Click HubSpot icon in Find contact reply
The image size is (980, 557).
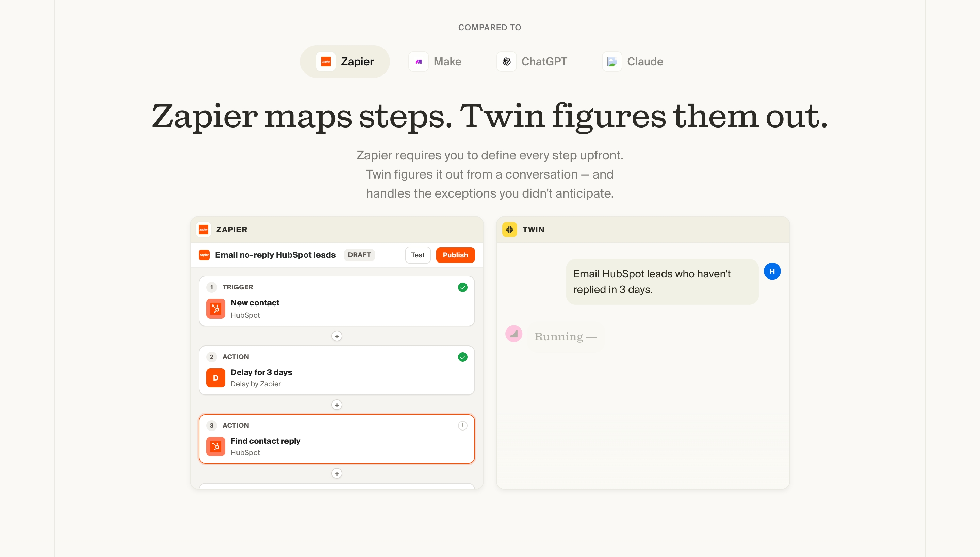215,446
